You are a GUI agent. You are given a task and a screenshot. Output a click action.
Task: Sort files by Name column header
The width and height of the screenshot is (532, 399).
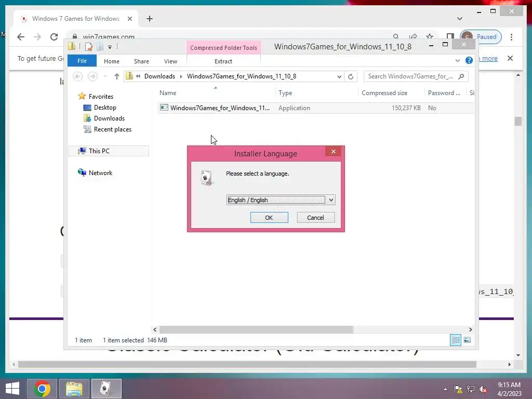168,92
